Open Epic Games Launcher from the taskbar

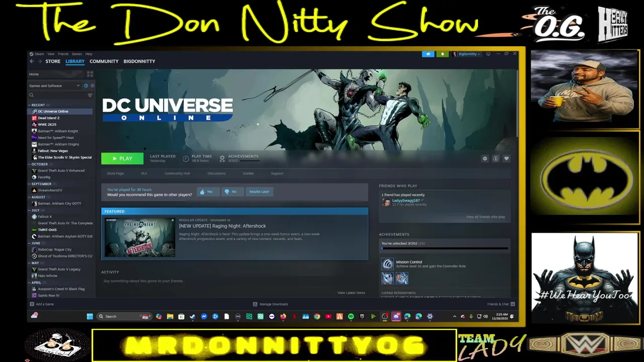[362, 316]
